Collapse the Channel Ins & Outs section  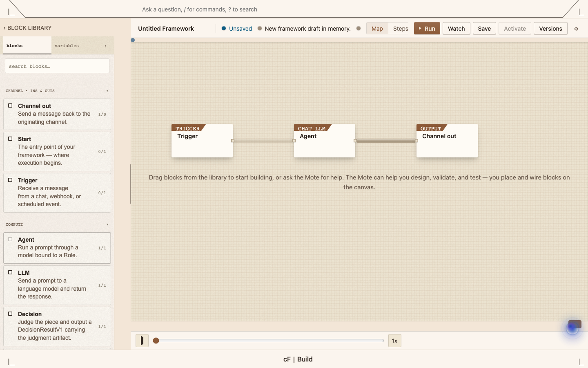(x=107, y=91)
